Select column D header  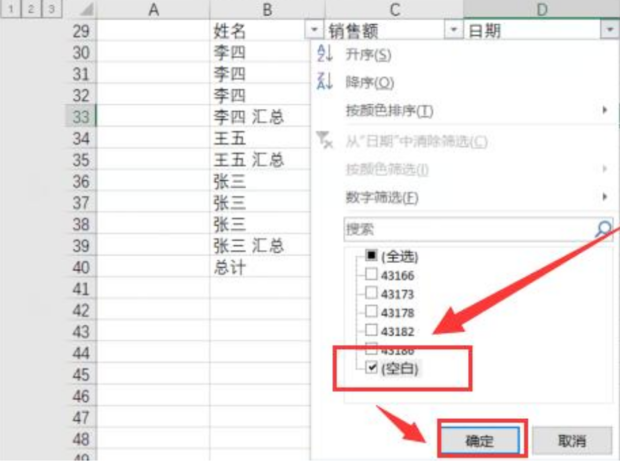[541, 9]
